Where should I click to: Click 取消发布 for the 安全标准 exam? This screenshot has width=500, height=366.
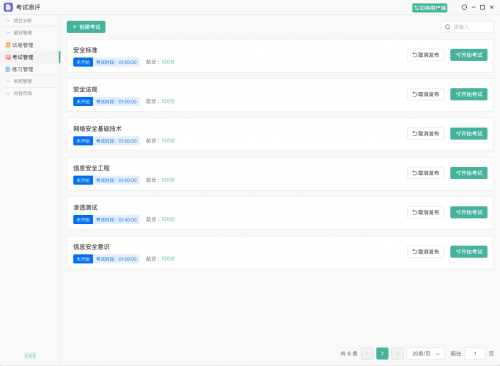[426, 55]
